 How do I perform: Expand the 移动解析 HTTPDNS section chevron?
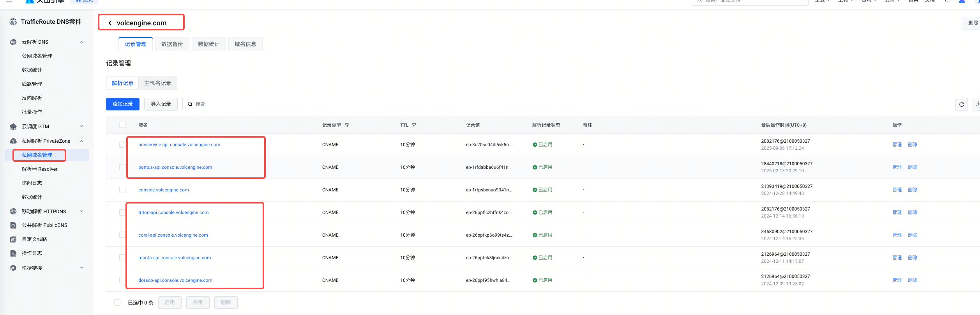click(x=82, y=211)
